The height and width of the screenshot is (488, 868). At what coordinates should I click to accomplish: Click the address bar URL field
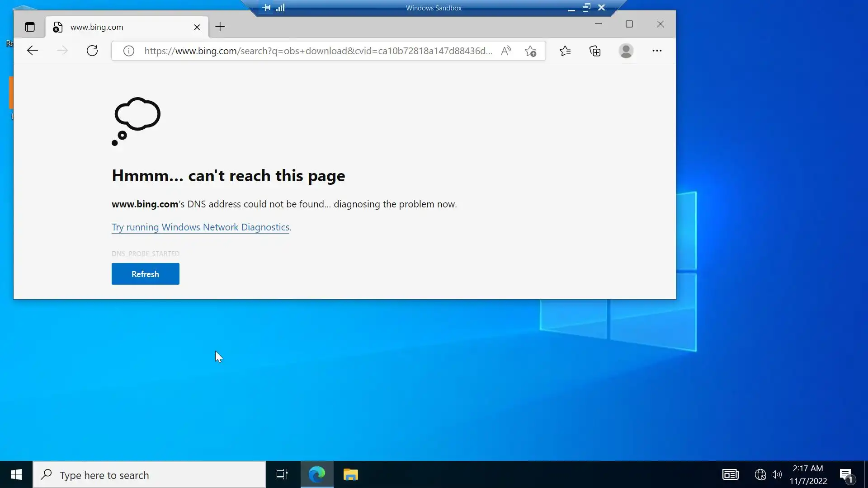pos(316,51)
